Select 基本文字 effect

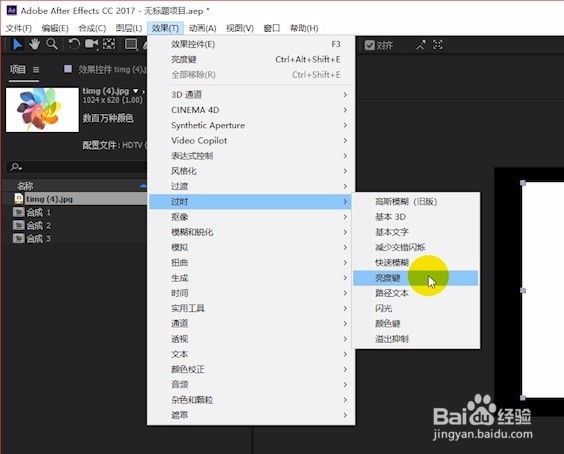[x=416, y=232]
